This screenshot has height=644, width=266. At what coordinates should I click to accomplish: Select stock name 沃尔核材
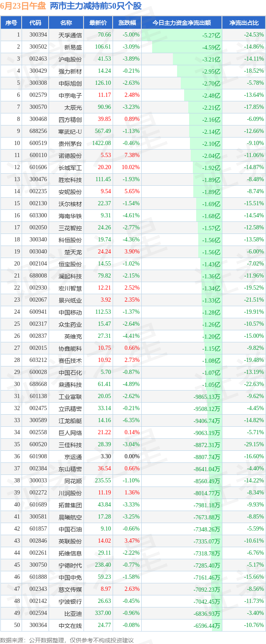coord(70,204)
